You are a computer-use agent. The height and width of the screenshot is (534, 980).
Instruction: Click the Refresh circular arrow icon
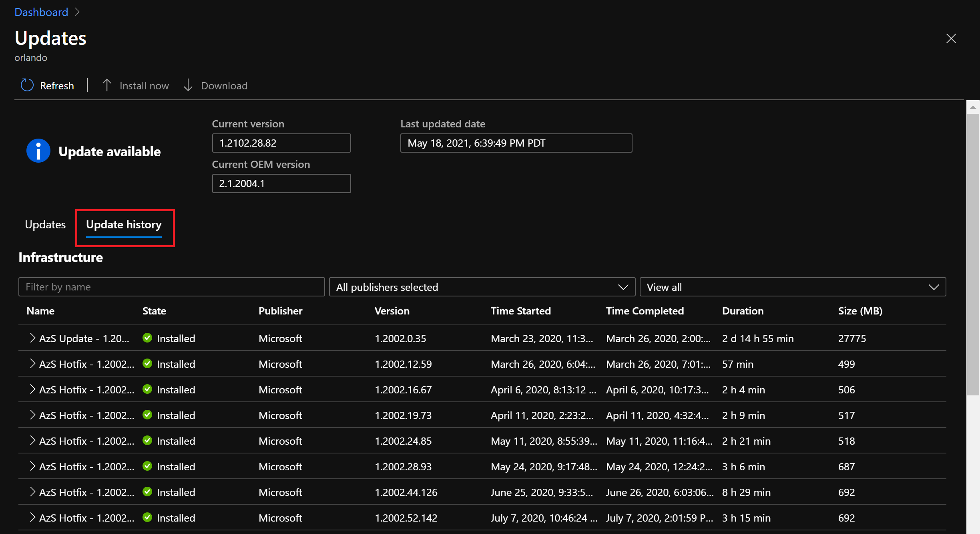pyautogui.click(x=27, y=85)
